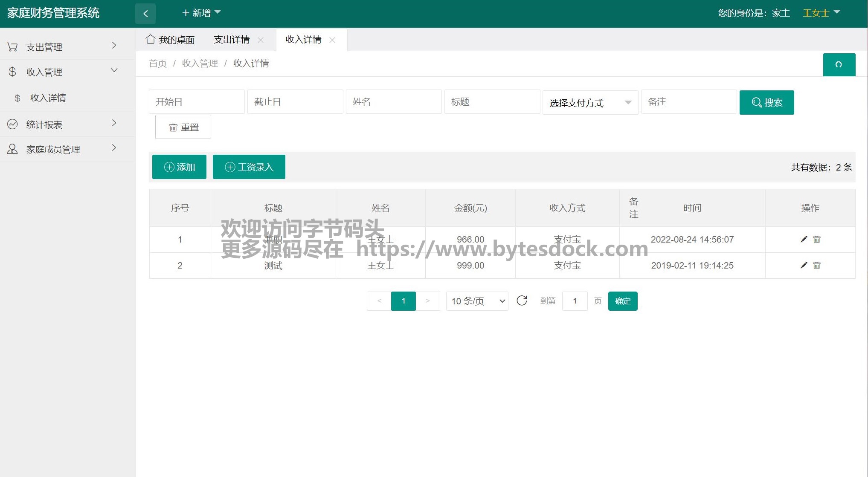Close the 支出详情 tab
The height and width of the screenshot is (477, 868).
261,40
